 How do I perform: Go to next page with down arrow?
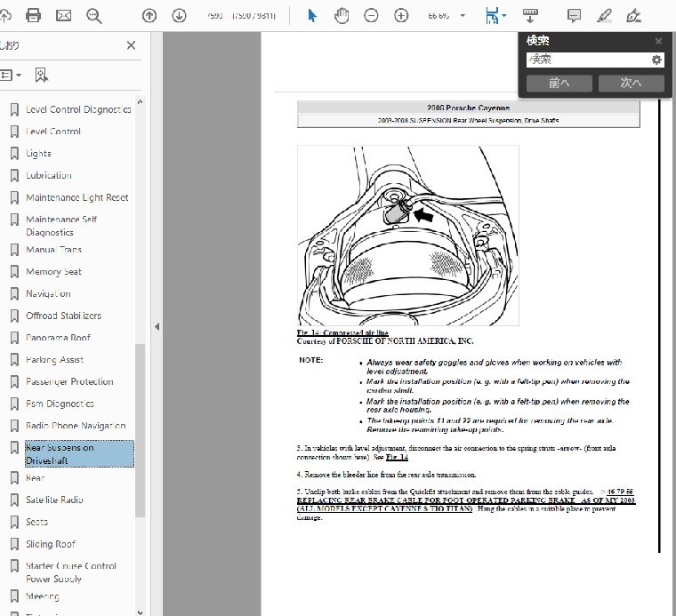(179, 15)
